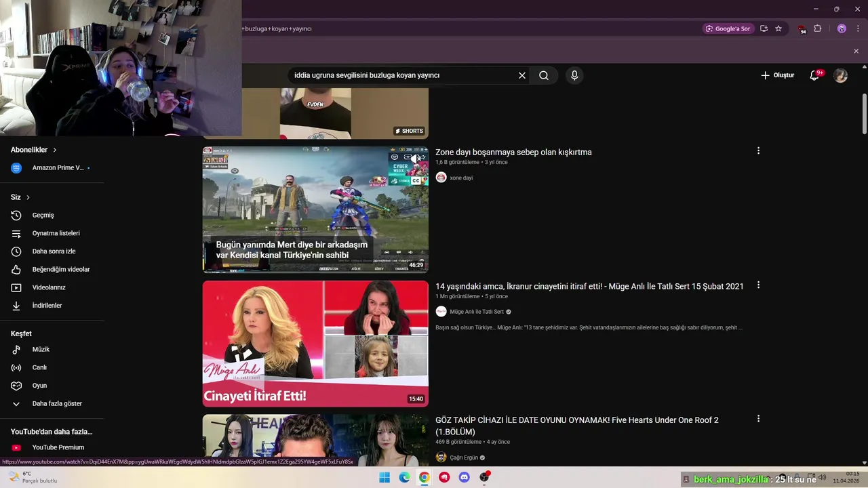Click the thumbs-up icon beside Beğendiğim videolar
Screen dimensions: 868x488
pyautogui.click(x=16, y=269)
